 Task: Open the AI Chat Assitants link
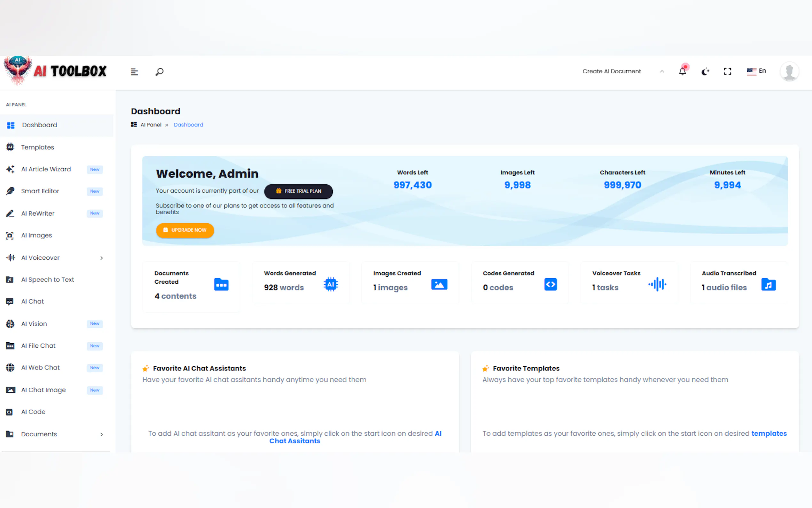pos(295,441)
